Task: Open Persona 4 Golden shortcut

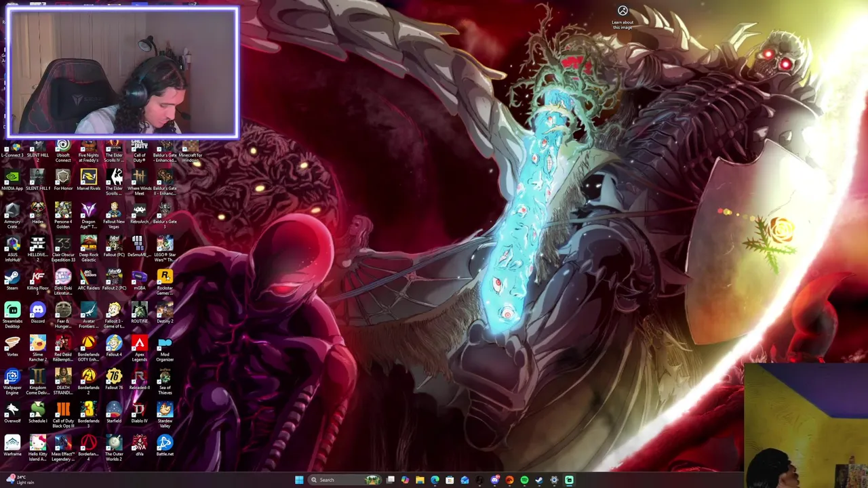Action: (63, 216)
